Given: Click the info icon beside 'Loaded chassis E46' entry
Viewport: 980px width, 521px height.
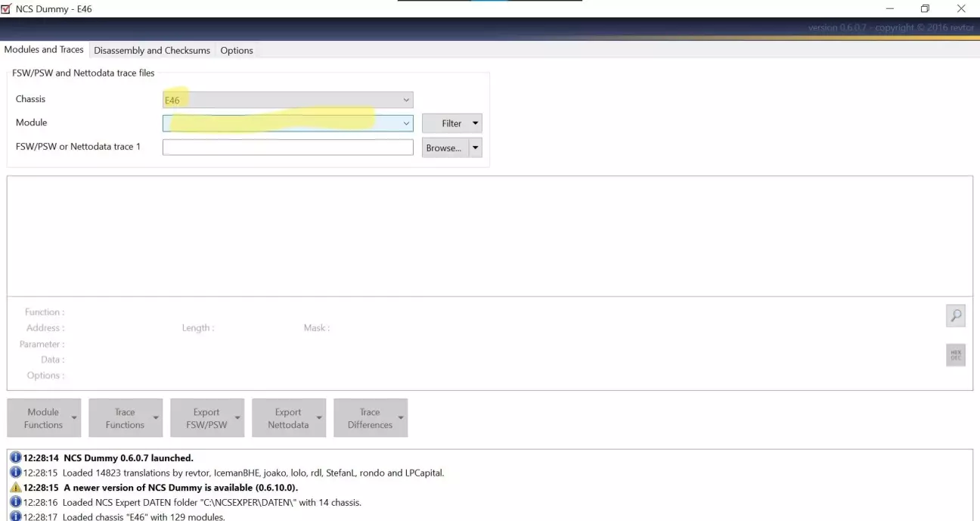Looking at the screenshot, I should coord(15,516).
